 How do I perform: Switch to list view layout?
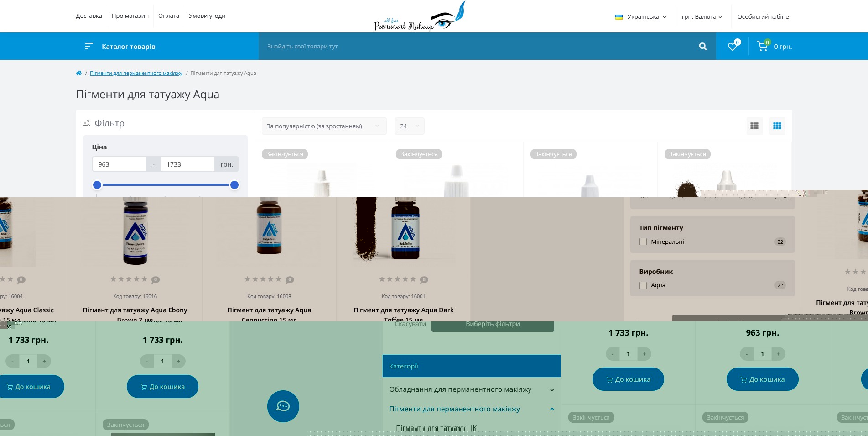tap(754, 126)
